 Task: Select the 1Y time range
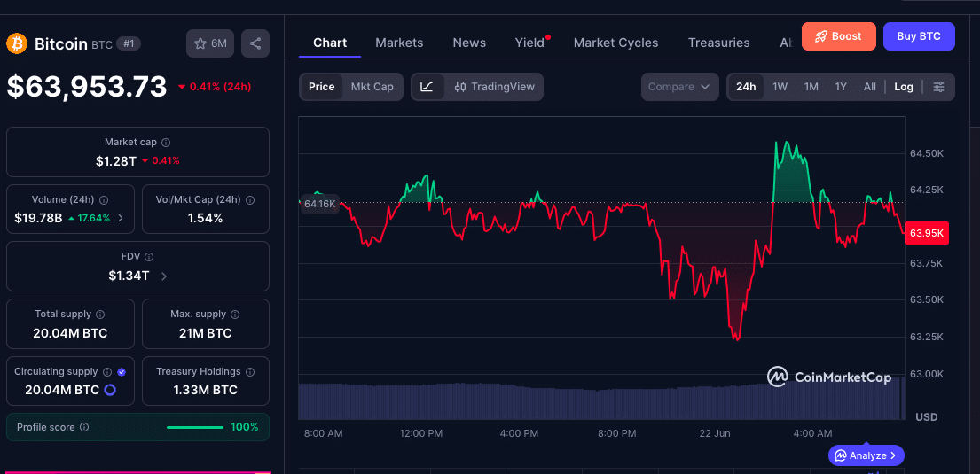point(841,87)
